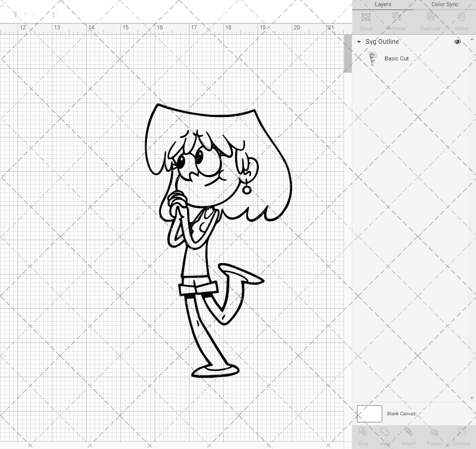Increment the Y value with the up arrow
476x449 pixels.
pos(54,12)
